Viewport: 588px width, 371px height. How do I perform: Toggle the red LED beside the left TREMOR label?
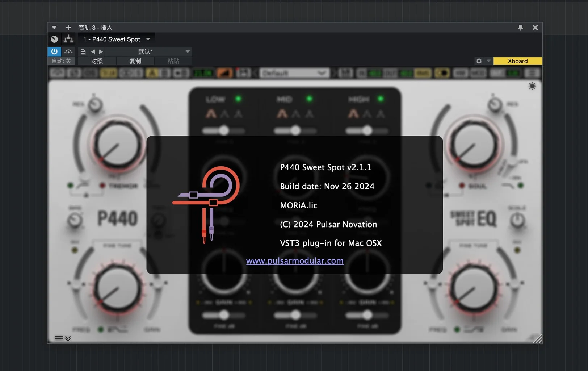[x=102, y=185]
